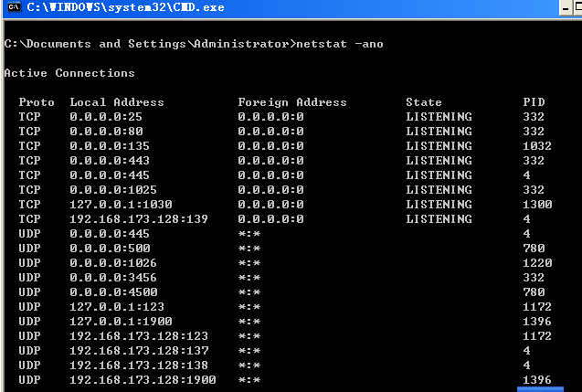Click PID 1300 in the port 1030 row
Screen dimensions: 582x392
[x=537, y=204]
